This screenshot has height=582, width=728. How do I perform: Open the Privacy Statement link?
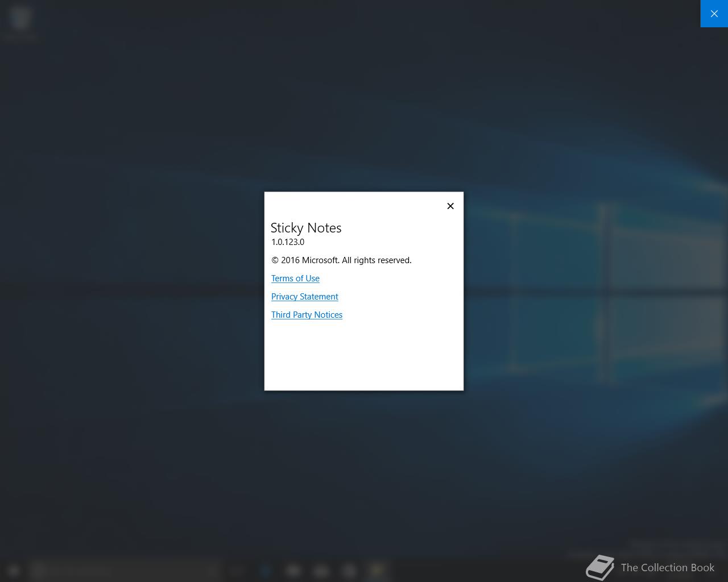(305, 297)
